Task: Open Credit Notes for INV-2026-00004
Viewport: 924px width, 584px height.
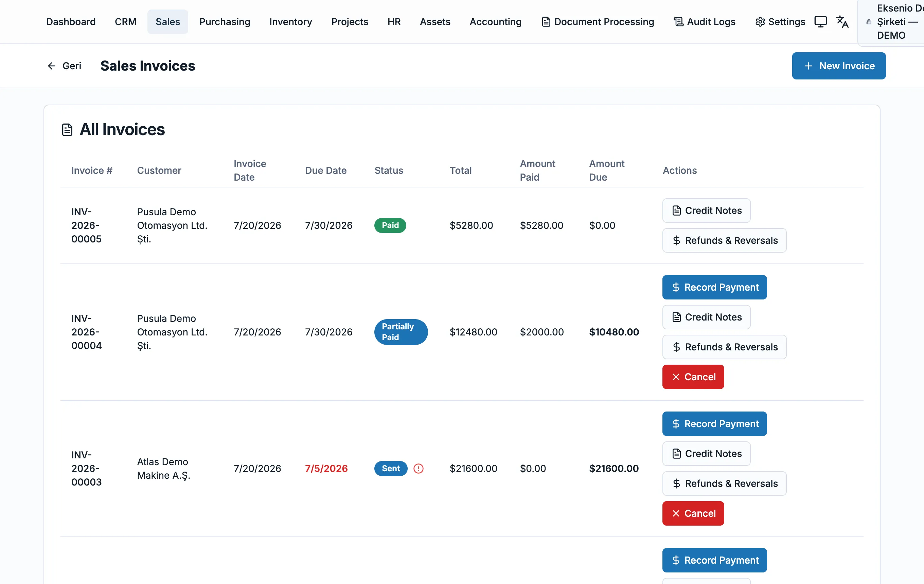Action: click(707, 317)
